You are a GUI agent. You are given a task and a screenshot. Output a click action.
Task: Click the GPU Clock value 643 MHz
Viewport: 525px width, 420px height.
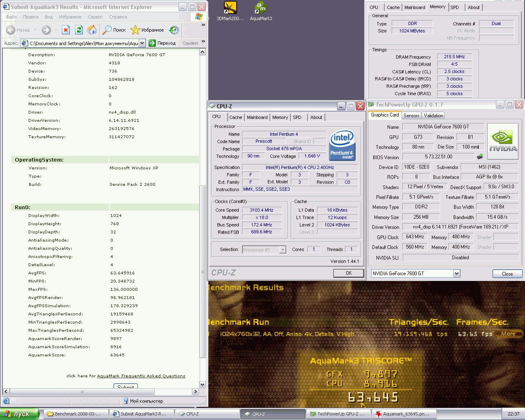tap(415, 237)
